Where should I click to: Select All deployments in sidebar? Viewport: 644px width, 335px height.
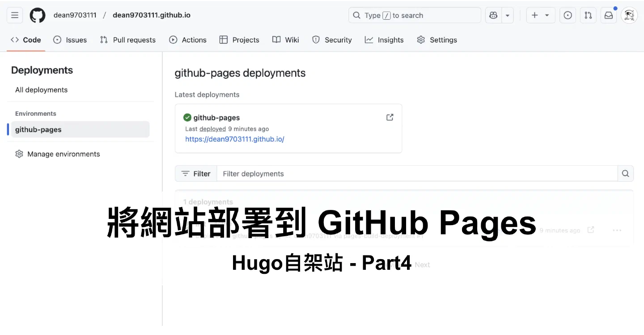pos(41,90)
